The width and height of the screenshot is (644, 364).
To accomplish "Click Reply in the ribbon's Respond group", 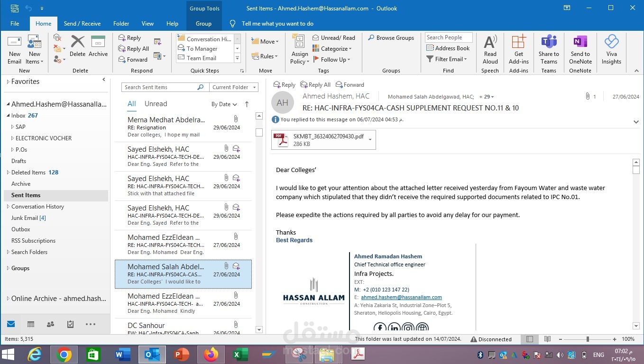I will coord(129,38).
